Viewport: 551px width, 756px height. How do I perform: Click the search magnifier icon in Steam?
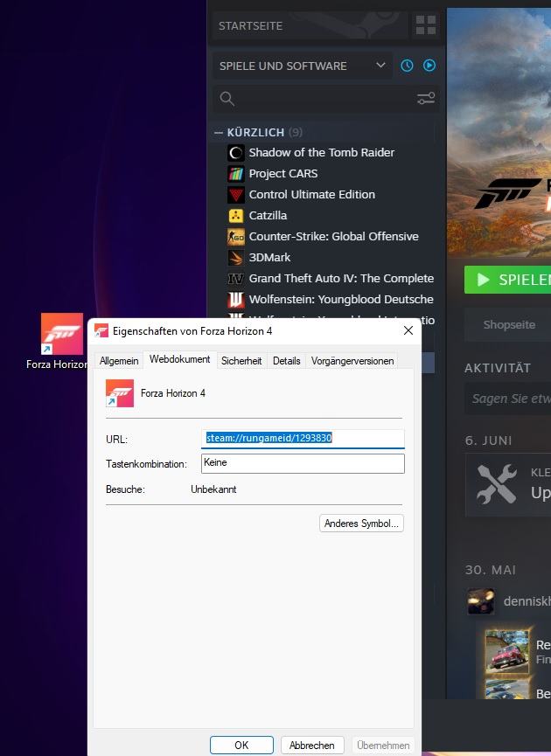click(x=227, y=99)
